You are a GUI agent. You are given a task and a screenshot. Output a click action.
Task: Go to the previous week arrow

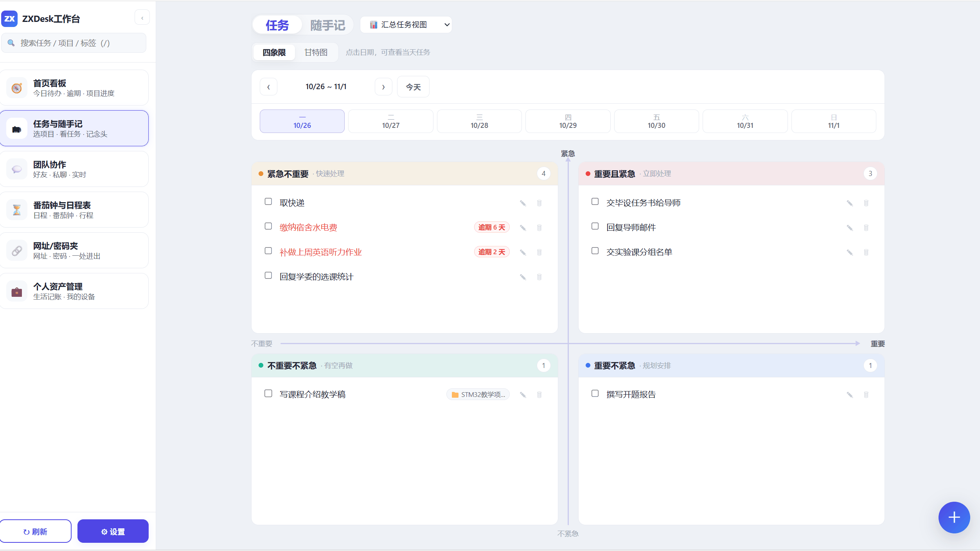click(268, 87)
